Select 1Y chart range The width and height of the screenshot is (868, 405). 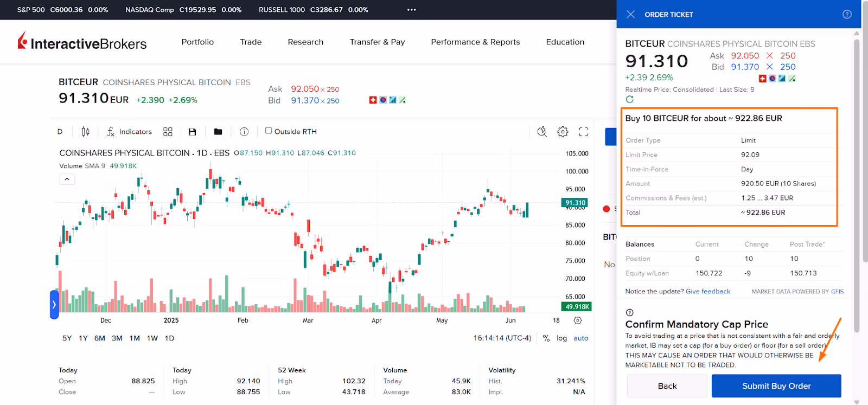(83, 338)
